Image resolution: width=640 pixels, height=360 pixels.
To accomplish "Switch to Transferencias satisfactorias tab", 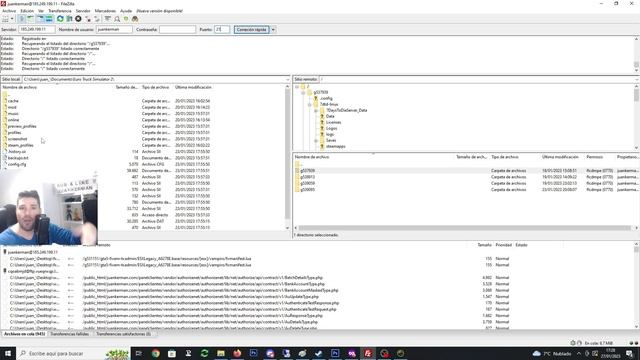I will pos(123,334).
